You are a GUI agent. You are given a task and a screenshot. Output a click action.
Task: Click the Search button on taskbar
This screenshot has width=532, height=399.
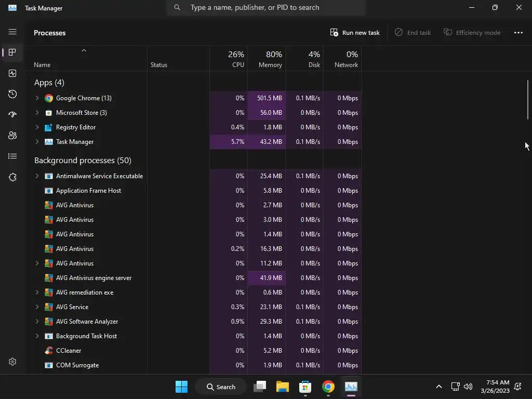221,387
